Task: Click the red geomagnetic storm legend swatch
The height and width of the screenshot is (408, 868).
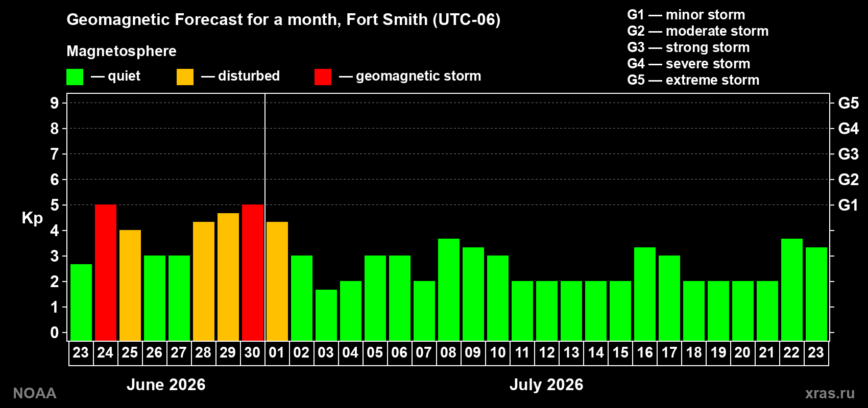Action: click(323, 77)
